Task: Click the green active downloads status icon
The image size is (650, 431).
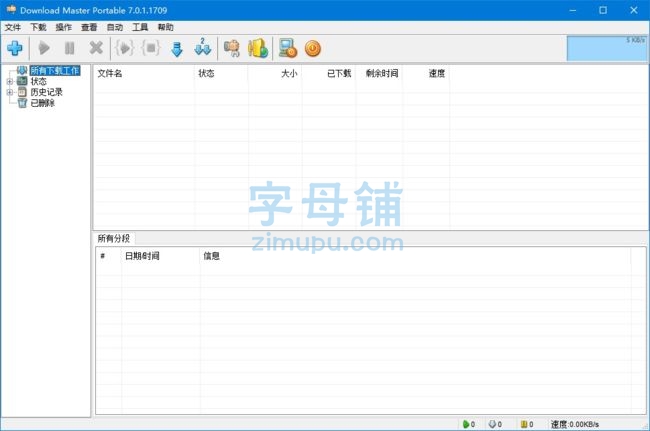Action: [x=466, y=424]
